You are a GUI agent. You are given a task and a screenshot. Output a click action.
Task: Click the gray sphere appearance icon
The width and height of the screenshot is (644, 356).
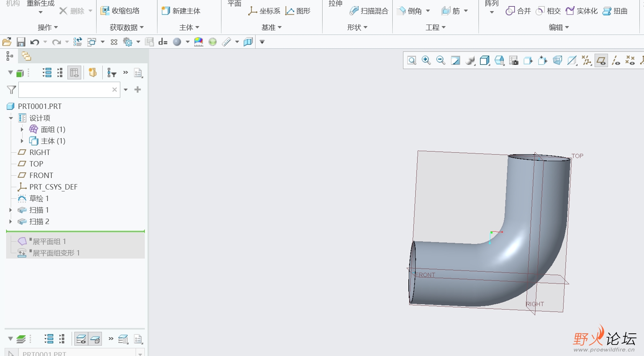pos(177,42)
